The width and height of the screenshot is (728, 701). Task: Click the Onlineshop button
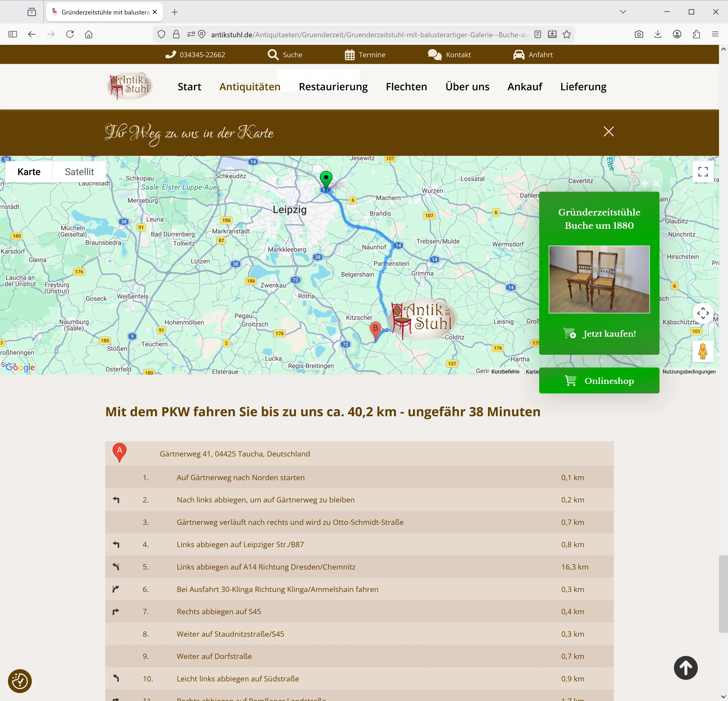[x=599, y=381]
